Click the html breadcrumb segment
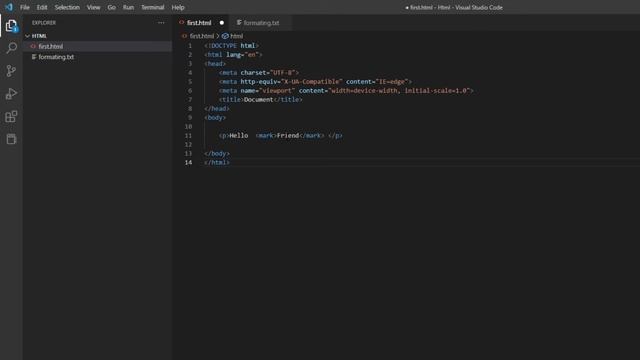The width and height of the screenshot is (640, 360). [236, 36]
